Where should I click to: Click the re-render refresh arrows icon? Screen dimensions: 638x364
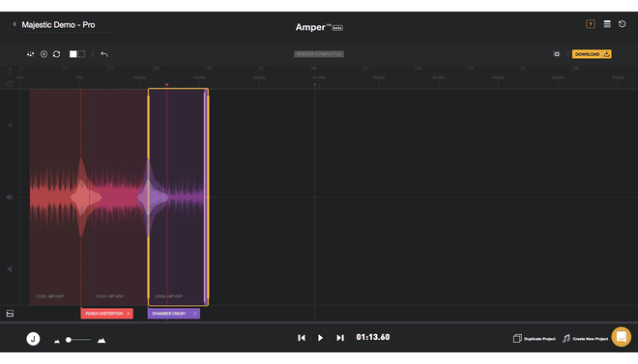[x=57, y=54]
